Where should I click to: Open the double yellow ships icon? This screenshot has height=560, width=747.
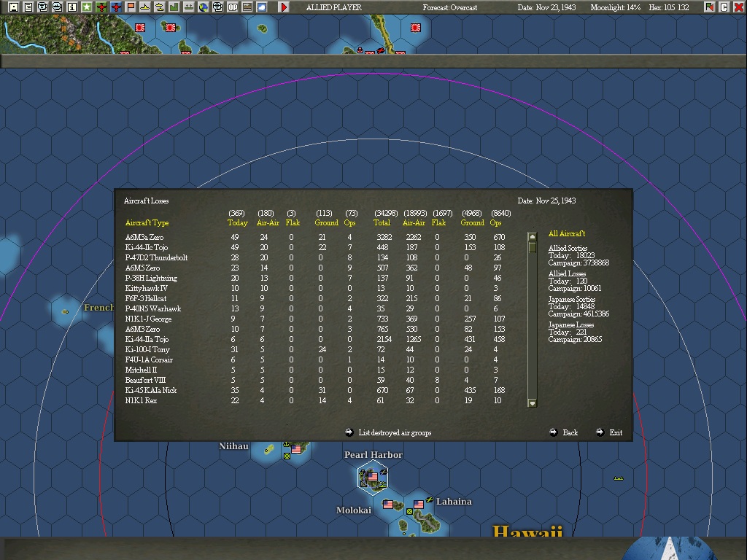pyautogui.click(x=160, y=7)
